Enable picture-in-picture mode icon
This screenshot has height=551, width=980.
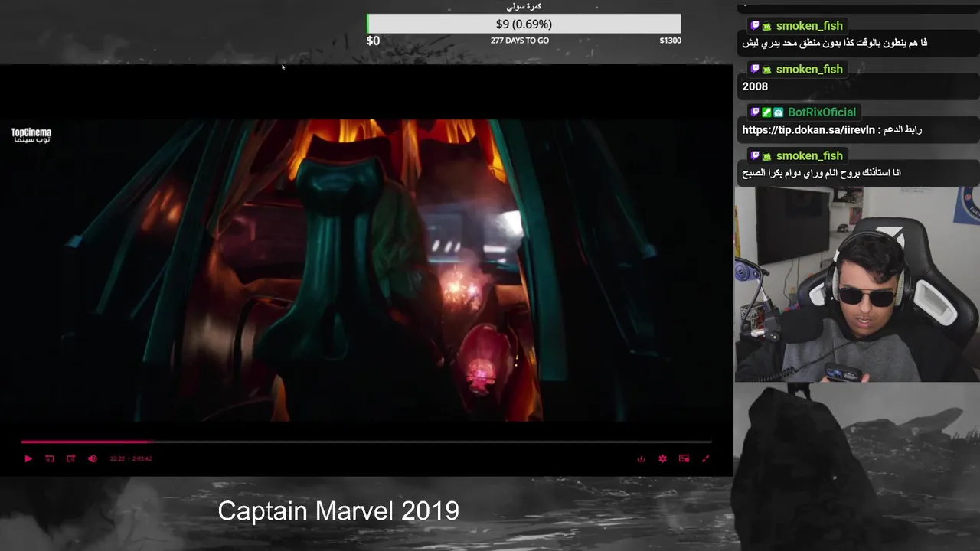coord(684,458)
